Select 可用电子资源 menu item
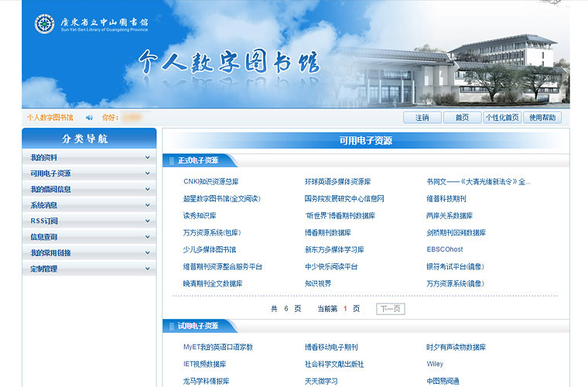 pos(89,173)
